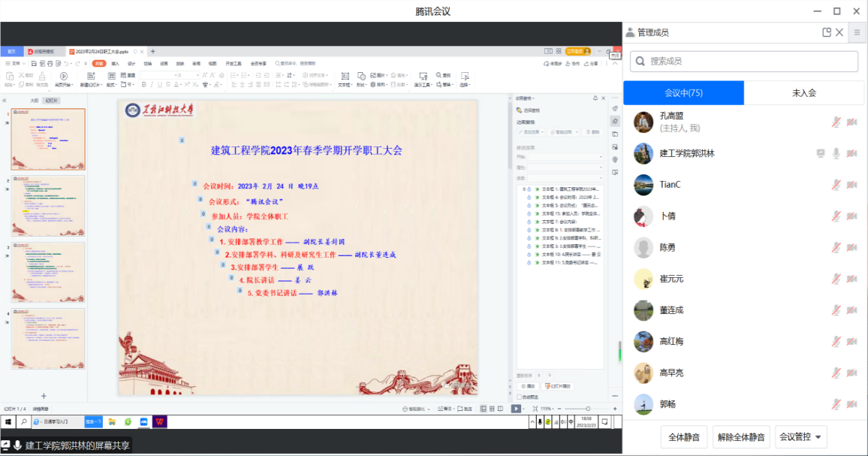Click the 解除全体静音 button
This screenshot has height=456, width=868.
[x=740, y=436]
